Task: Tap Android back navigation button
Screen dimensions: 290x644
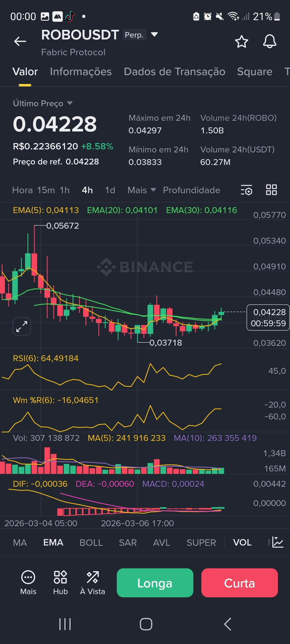Action: [227, 624]
